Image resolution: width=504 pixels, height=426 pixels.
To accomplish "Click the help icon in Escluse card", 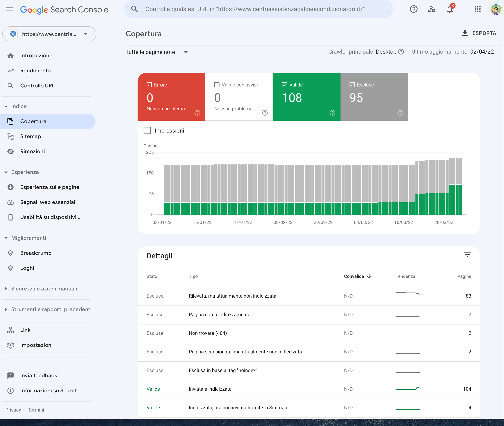I will coord(400,113).
